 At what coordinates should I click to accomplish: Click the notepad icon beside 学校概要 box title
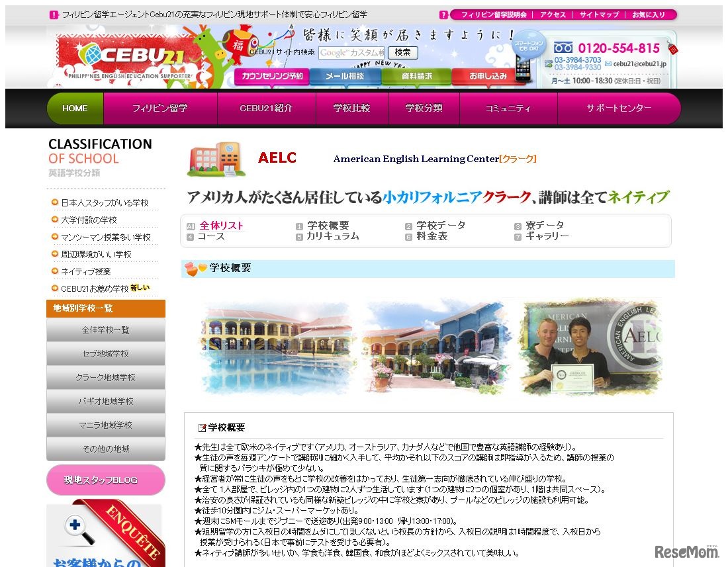point(202,428)
